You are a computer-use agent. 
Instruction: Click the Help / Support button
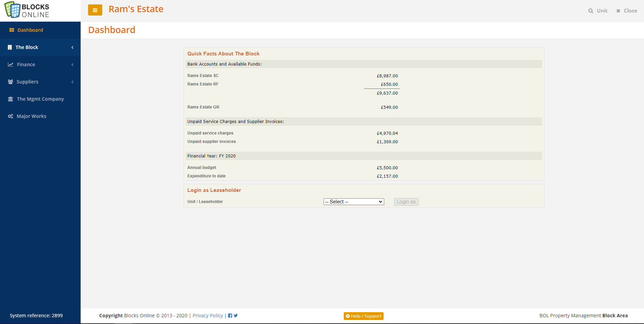point(363,316)
